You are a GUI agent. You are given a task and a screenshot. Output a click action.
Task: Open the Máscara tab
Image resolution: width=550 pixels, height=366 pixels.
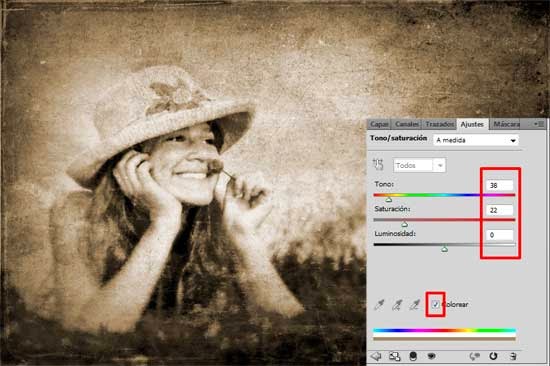point(507,124)
